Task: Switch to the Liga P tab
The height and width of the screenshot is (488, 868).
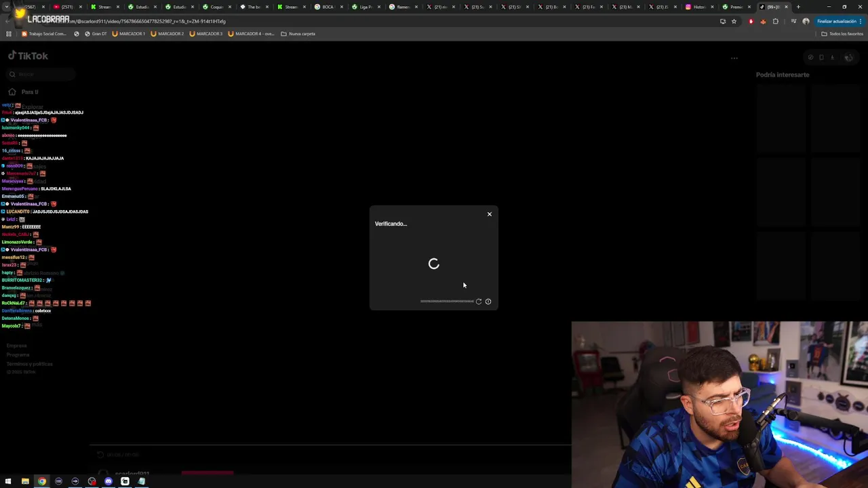Action: (366, 7)
